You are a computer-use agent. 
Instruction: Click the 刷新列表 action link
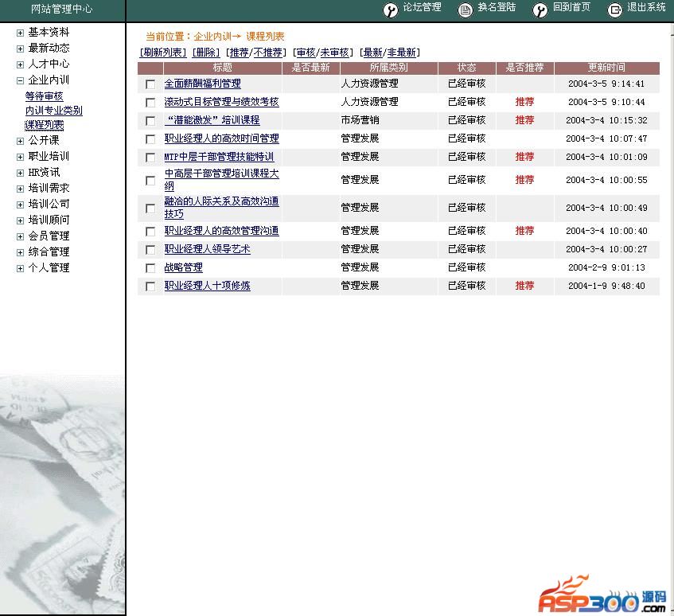(x=163, y=53)
